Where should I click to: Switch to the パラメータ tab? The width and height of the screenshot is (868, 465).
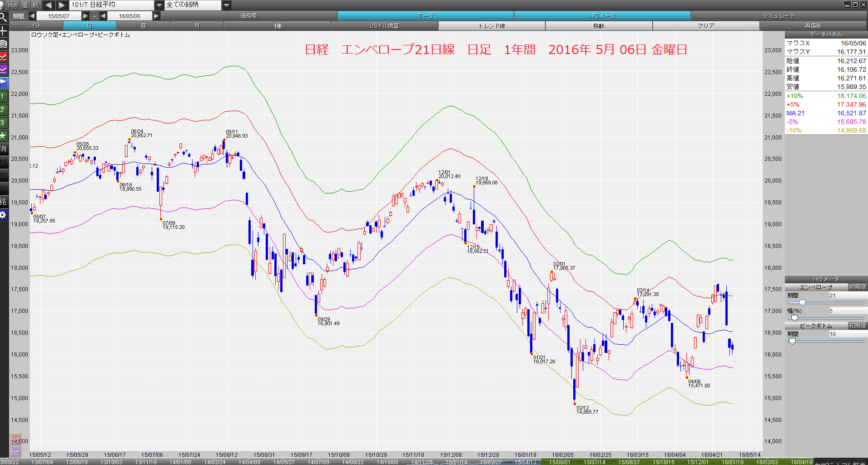(602, 16)
